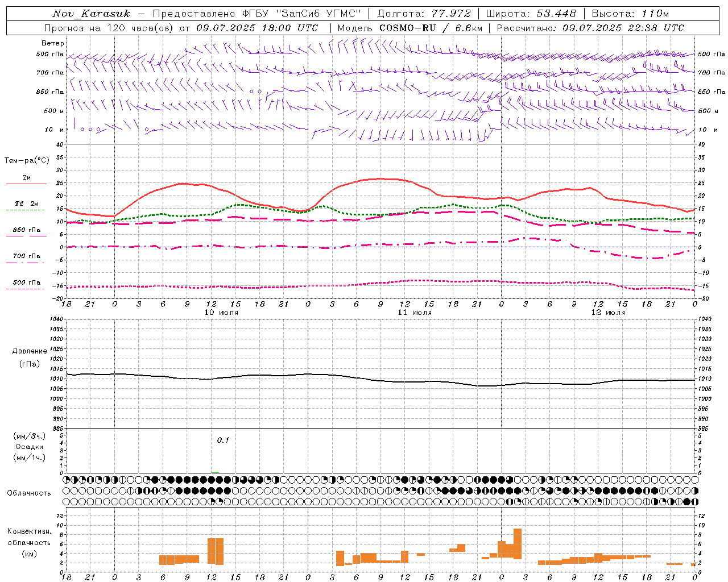This screenshot has width=728, height=582.
Task: Click 'Предоставлено ФГБУ "ЗапСиб УГМС"' text
Action: click(257, 14)
